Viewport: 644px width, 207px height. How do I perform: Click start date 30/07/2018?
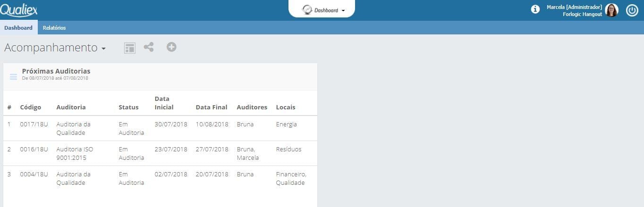(x=171, y=124)
